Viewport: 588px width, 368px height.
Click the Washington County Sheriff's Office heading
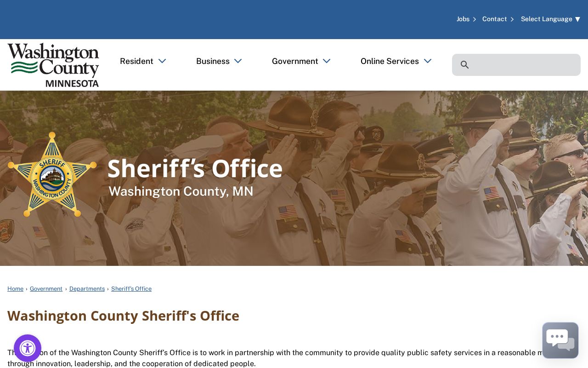[123, 316]
